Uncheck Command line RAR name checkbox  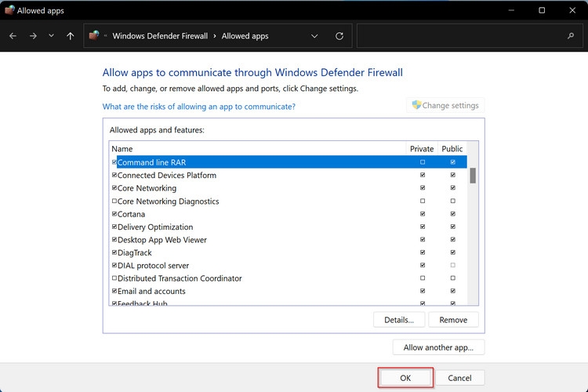pos(114,162)
